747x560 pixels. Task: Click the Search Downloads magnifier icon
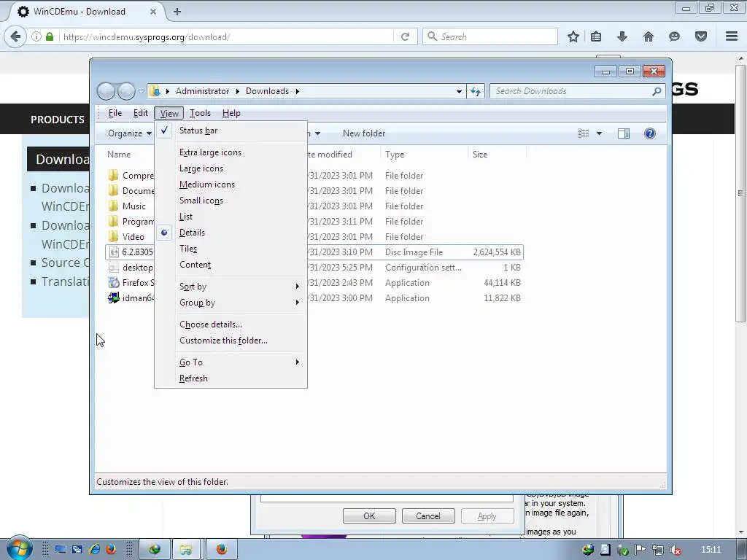pyautogui.click(x=657, y=91)
